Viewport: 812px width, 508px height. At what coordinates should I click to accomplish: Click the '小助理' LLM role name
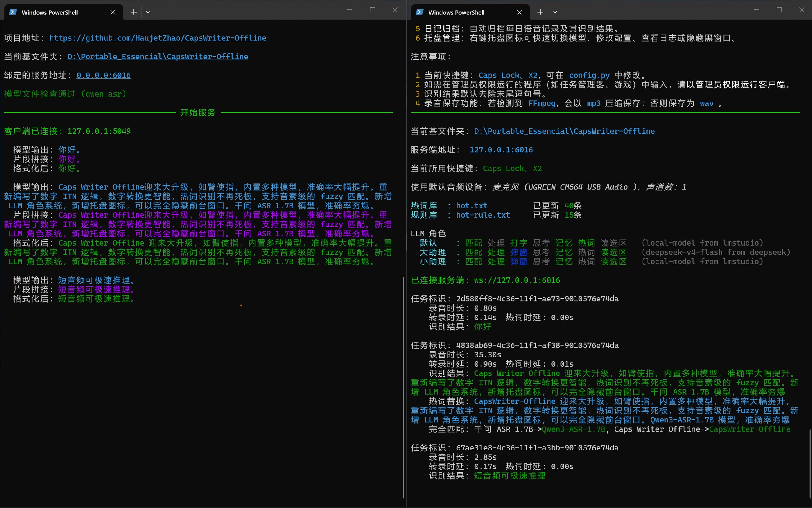pos(433,262)
